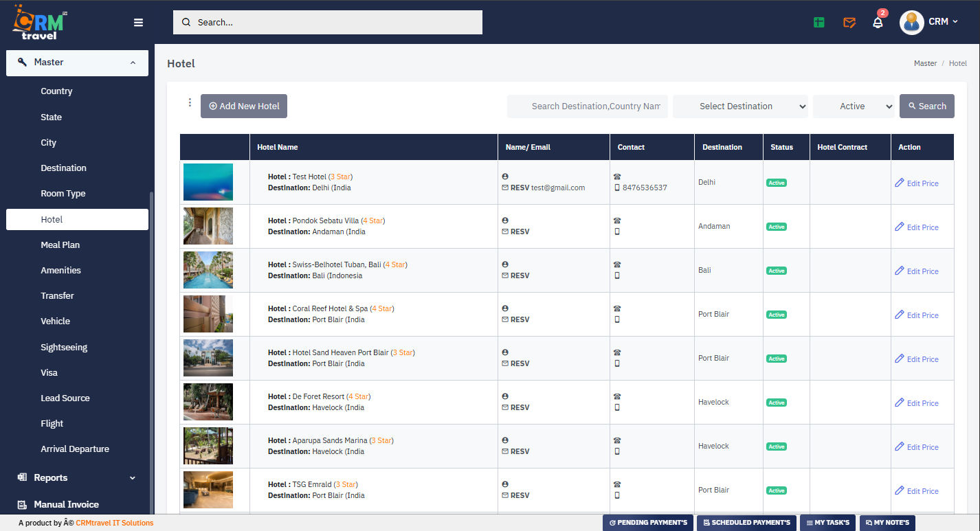Select Destination from the sidebar menu
Screen dimensions: 980x531
pyautogui.click(x=63, y=168)
